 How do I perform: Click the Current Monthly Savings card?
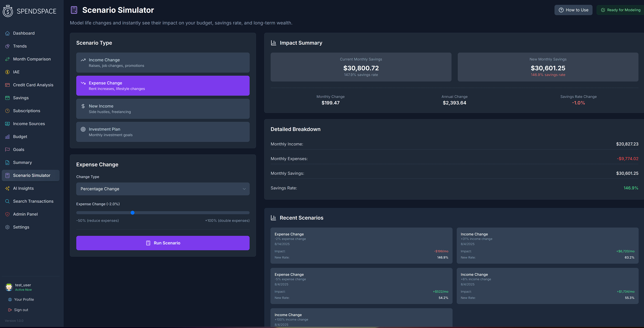pyautogui.click(x=361, y=67)
